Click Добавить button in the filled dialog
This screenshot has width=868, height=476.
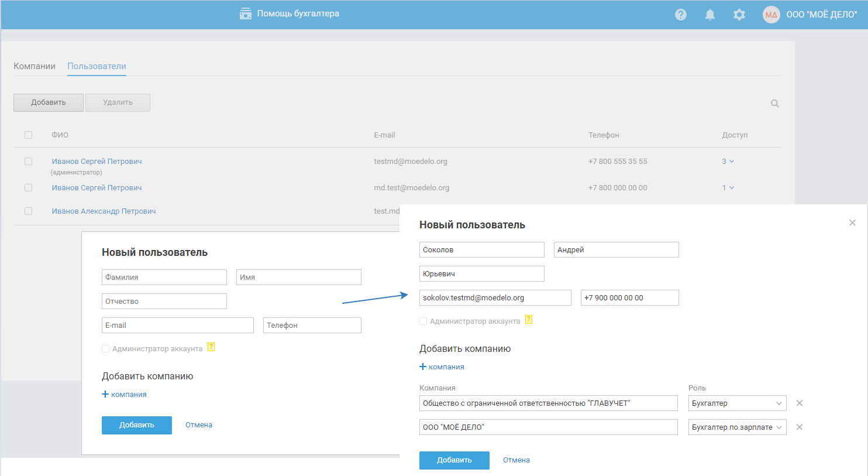click(454, 460)
